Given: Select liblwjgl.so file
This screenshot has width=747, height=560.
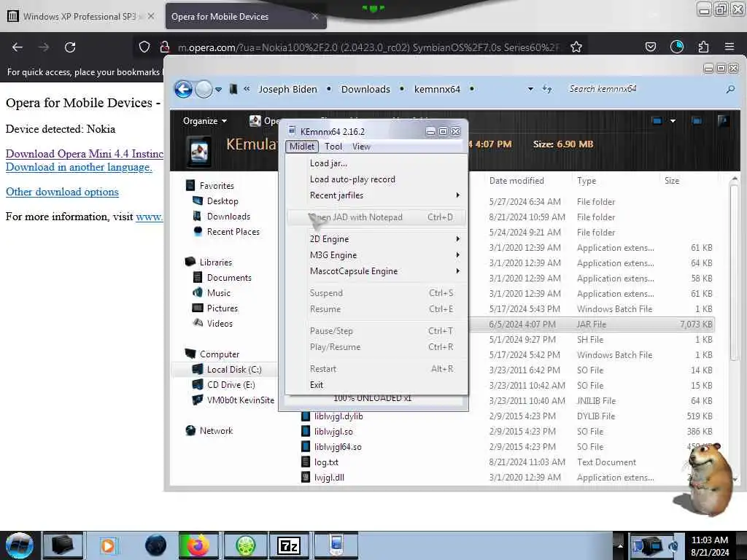Looking at the screenshot, I should click(x=333, y=432).
